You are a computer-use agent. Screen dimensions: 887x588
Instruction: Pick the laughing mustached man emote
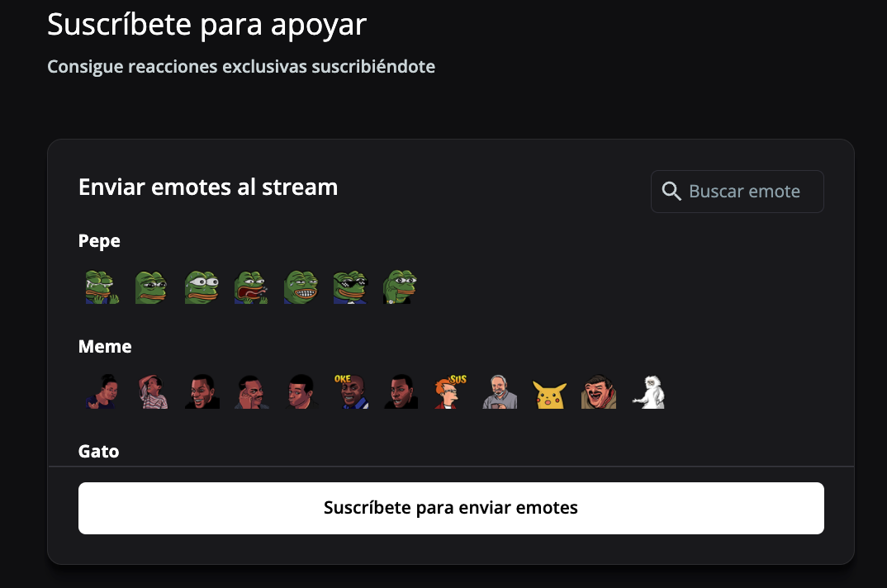click(599, 391)
